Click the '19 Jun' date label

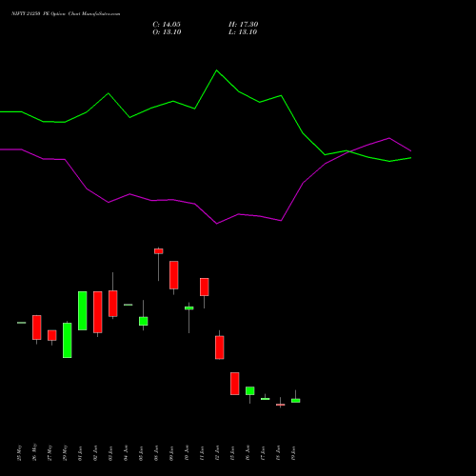coord(294,453)
